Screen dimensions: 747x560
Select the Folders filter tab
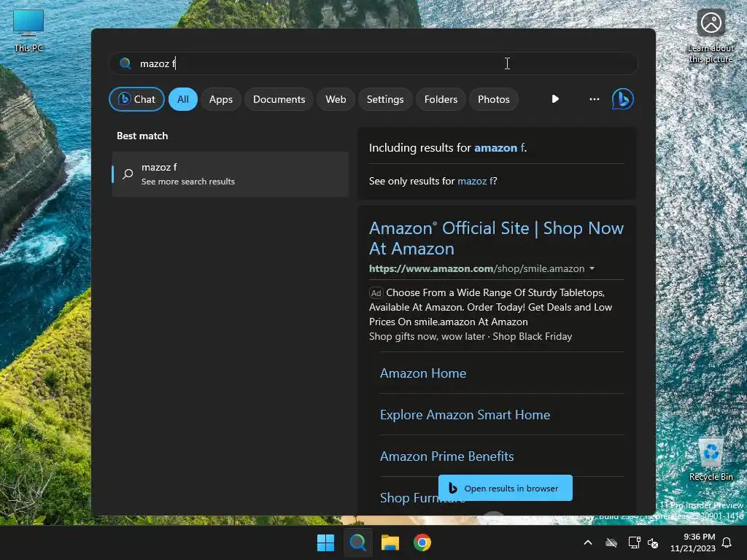coord(441,99)
